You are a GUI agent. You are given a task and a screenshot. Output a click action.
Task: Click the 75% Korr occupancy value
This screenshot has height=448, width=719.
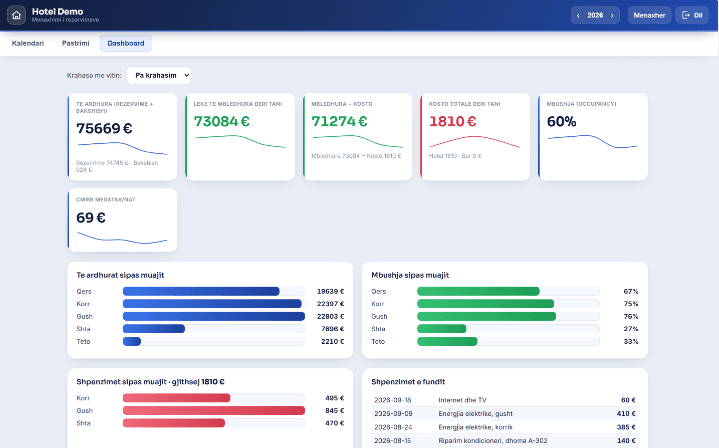[631, 304]
